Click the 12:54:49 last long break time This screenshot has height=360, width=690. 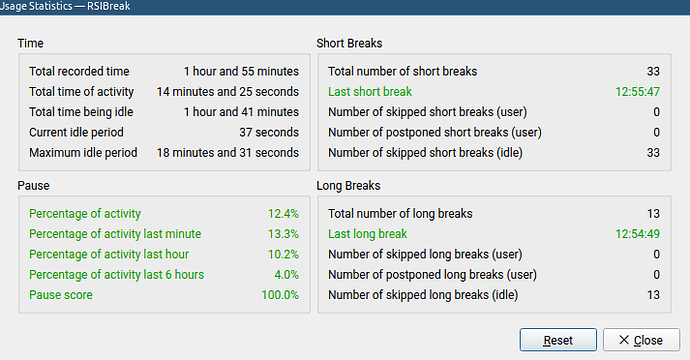point(637,234)
